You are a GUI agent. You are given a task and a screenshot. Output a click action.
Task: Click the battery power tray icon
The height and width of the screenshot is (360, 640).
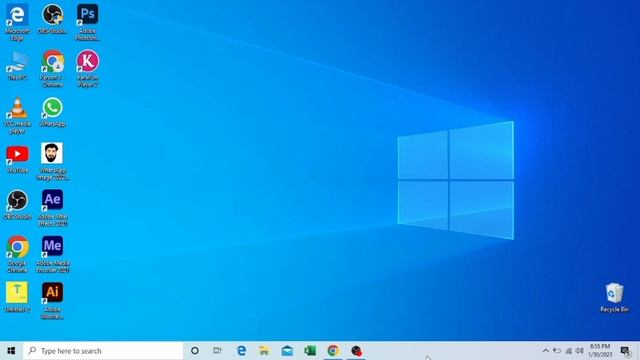(x=557, y=351)
